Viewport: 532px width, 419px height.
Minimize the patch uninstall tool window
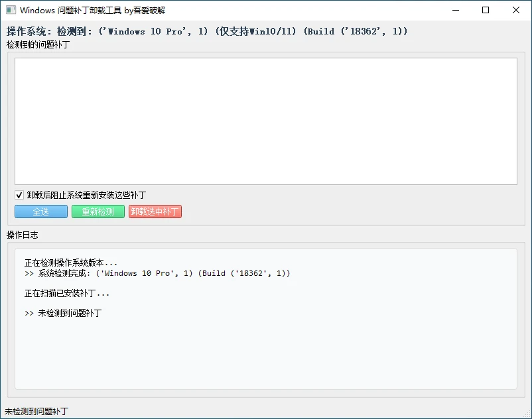coord(455,10)
